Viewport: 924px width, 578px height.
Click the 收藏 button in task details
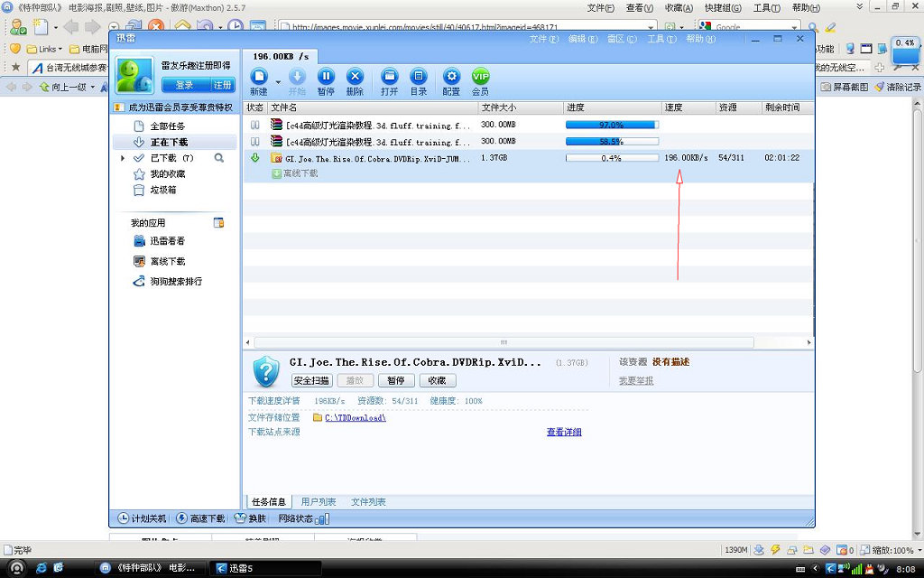tap(438, 381)
